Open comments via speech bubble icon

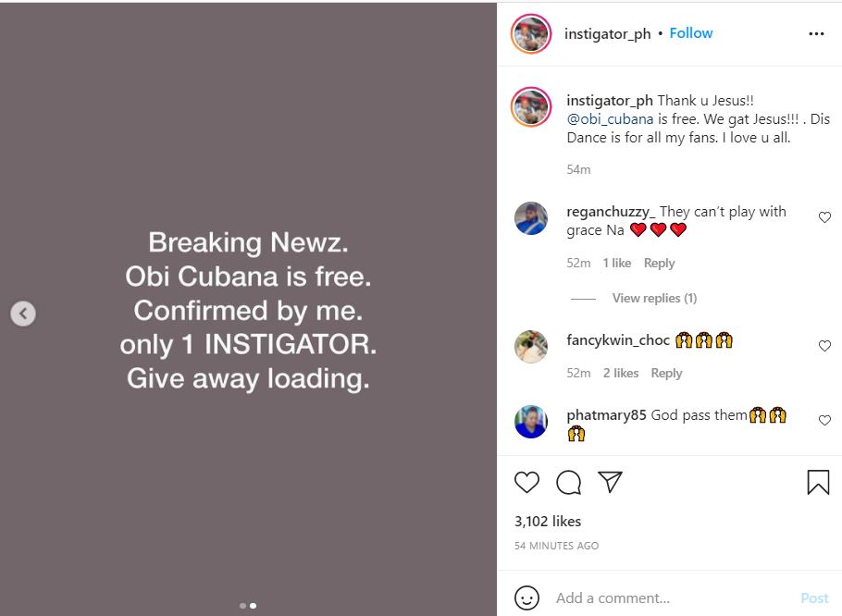[569, 482]
